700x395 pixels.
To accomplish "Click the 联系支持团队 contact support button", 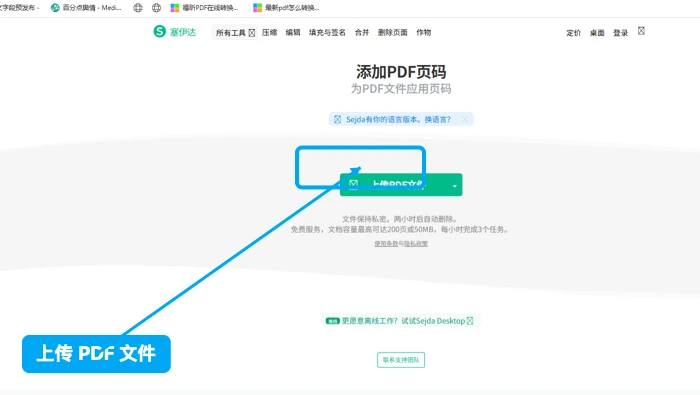I will coord(401,360).
